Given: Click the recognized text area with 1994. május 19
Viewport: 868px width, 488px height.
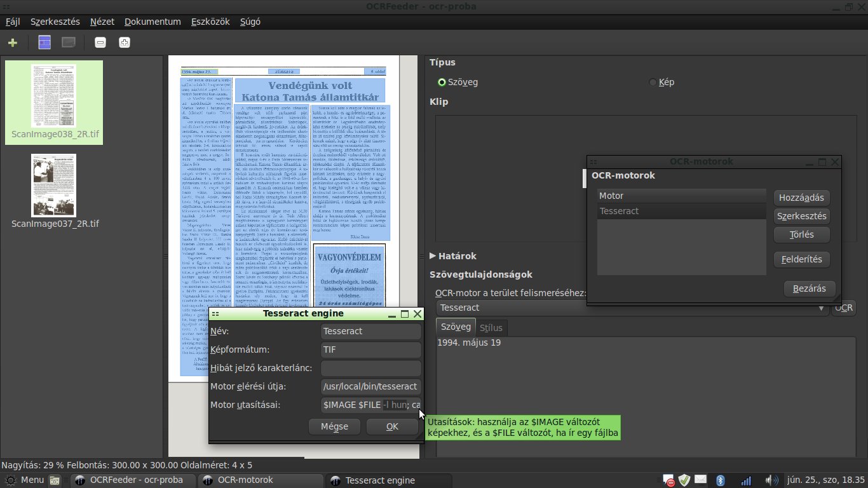Looking at the screenshot, I should (x=646, y=396).
